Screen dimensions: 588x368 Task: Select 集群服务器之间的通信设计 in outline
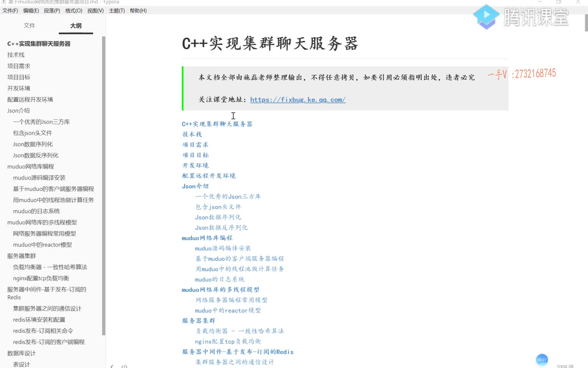[x=47, y=308]
